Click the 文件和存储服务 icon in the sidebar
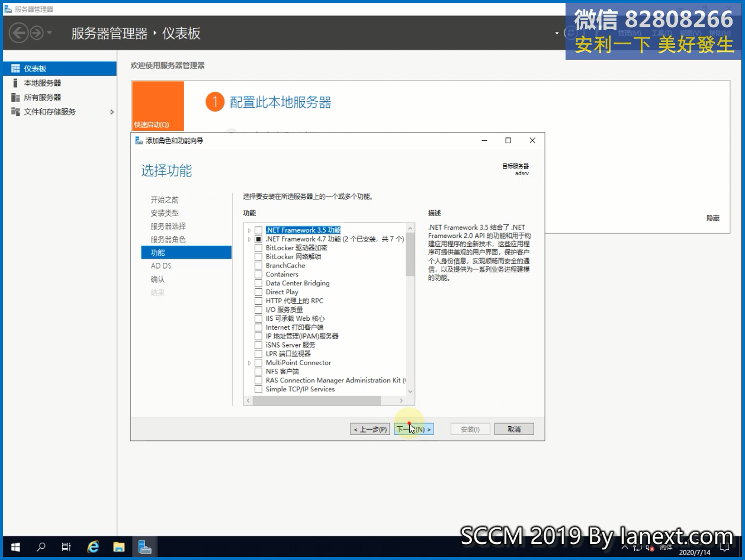Screen dimensions: 745x560 15,111
